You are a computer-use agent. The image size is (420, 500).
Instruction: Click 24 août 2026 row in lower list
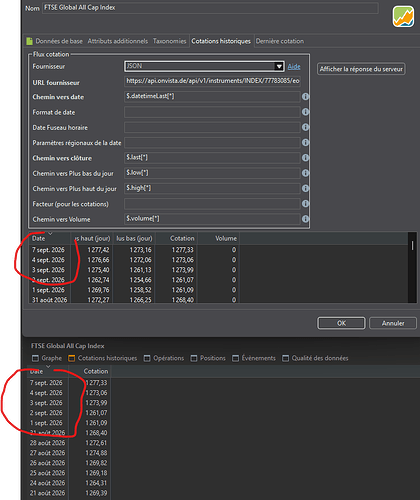click(x=47, y=483)
